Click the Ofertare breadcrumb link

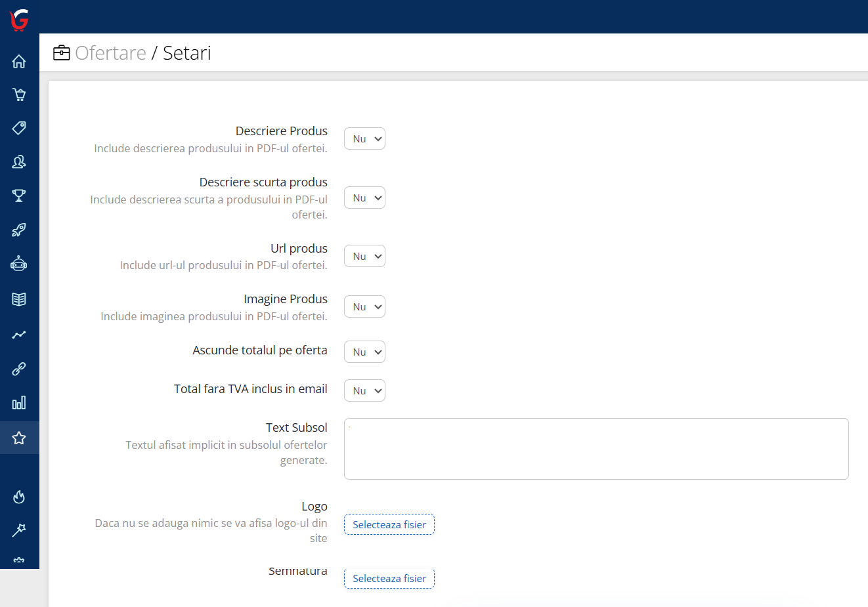[110, 52]
